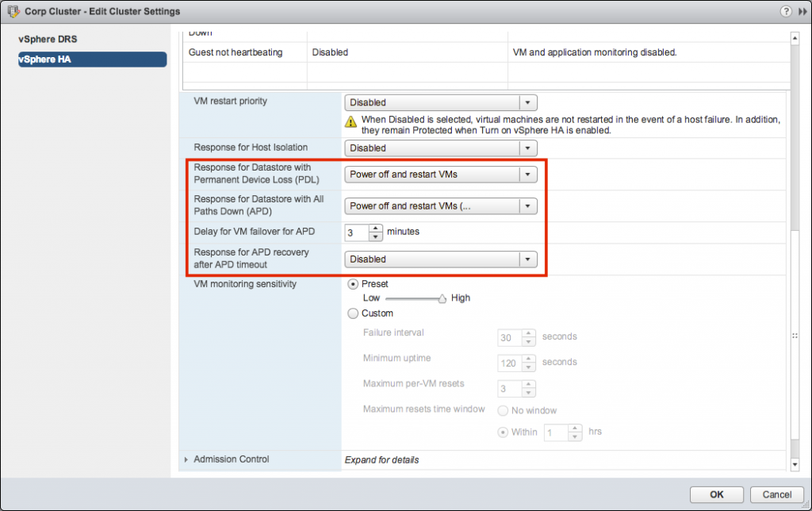Image resolution: width=812 pixels, height=511 pixels.
Task: Increase the Maximum per-VM resets stepper
Action: coord(529,385)
